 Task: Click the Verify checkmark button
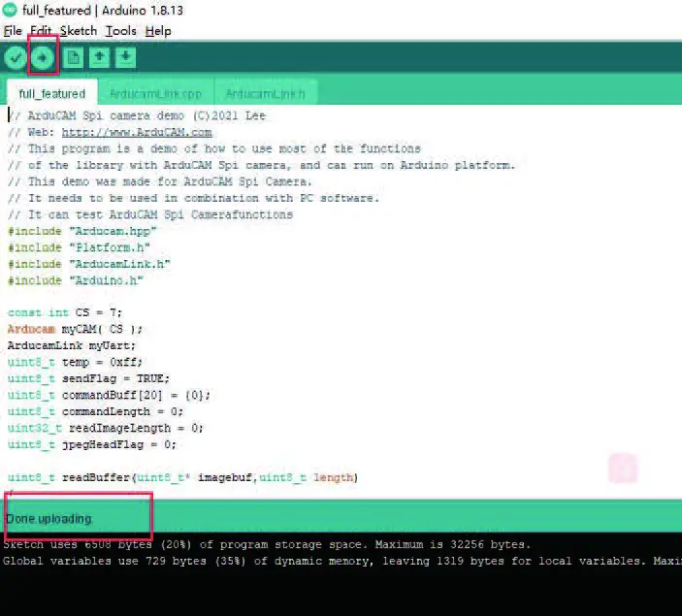[16, 57]
